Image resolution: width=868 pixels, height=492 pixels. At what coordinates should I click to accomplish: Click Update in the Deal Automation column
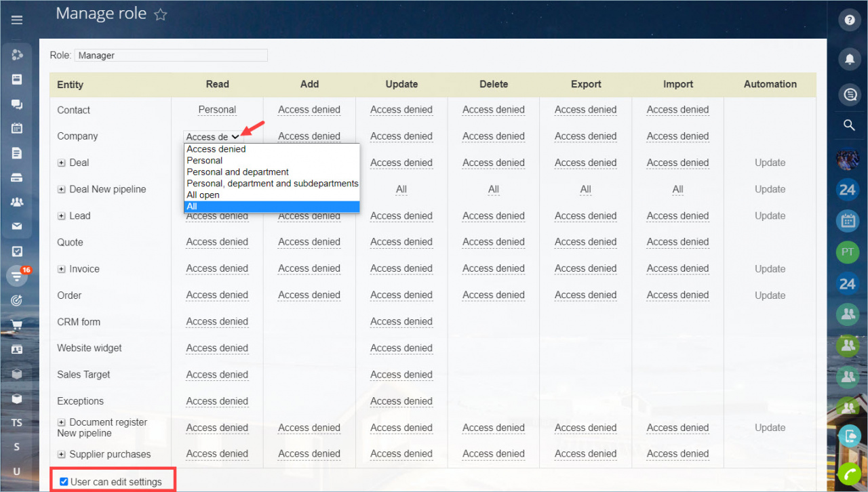[770, 163]
